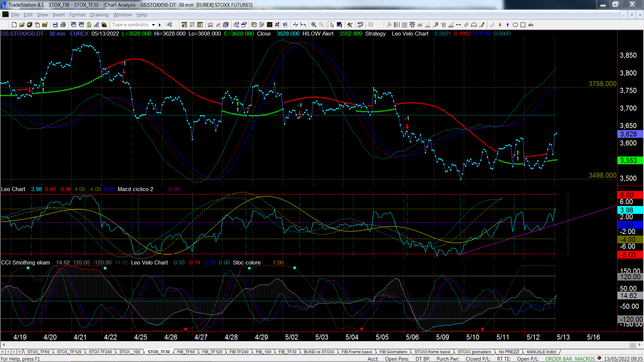Select the abc text drawing tool
This screenshot has width=644, height=362.
pyautogui.click(x=531, y=25)
